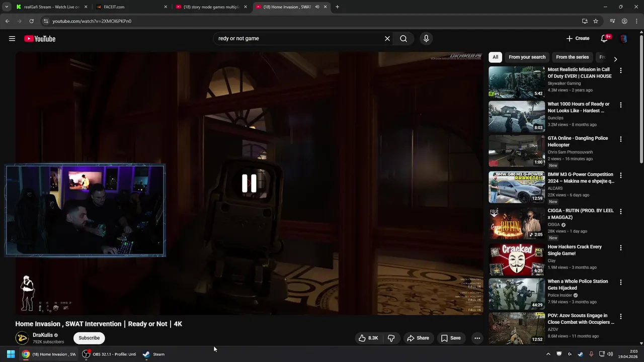Expand the Chrome tab search dropdown
The width and height of the screenshot is (644, 362).
tap(7, 7)
